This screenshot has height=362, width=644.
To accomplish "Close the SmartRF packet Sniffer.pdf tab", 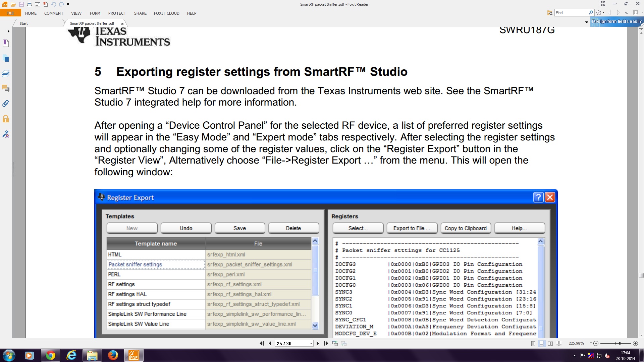I will point(122,24).
